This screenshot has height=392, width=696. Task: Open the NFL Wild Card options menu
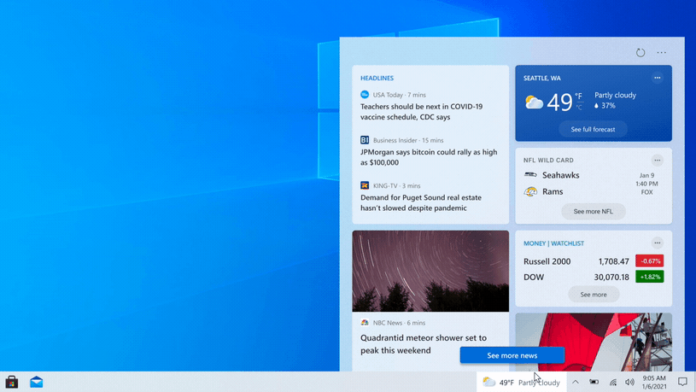pos(657,160)
